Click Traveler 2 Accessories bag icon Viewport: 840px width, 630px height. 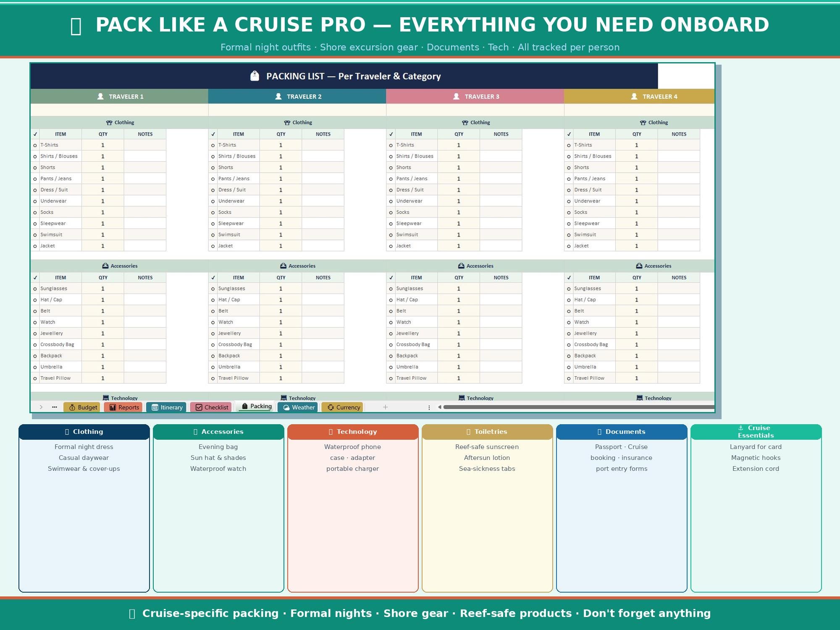[x=283, y=266]
